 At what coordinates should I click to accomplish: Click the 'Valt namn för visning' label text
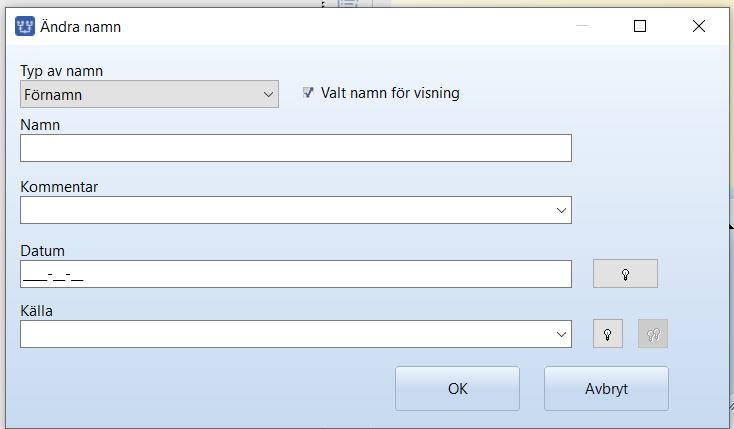click(390, 93)
